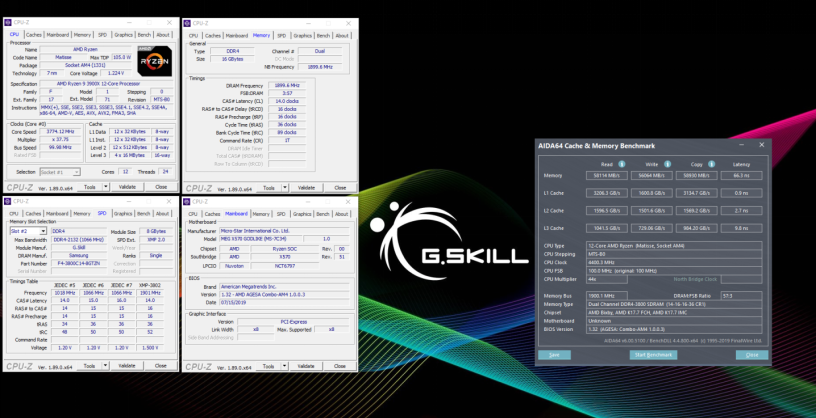Switch to Caches tab in the CPU window
This screenshot has width=816, height=418.
click(33, 35)
